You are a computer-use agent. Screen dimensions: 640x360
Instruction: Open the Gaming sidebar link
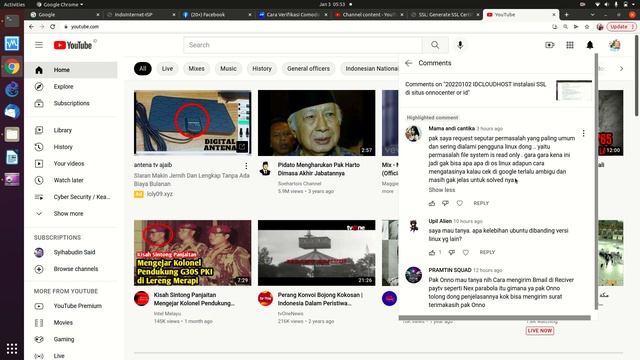pos(71,339)
